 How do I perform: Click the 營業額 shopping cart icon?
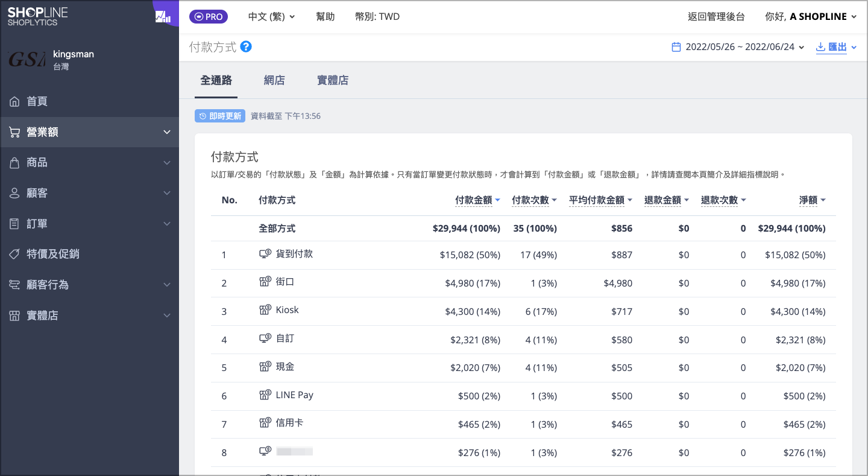click(14, 132)
